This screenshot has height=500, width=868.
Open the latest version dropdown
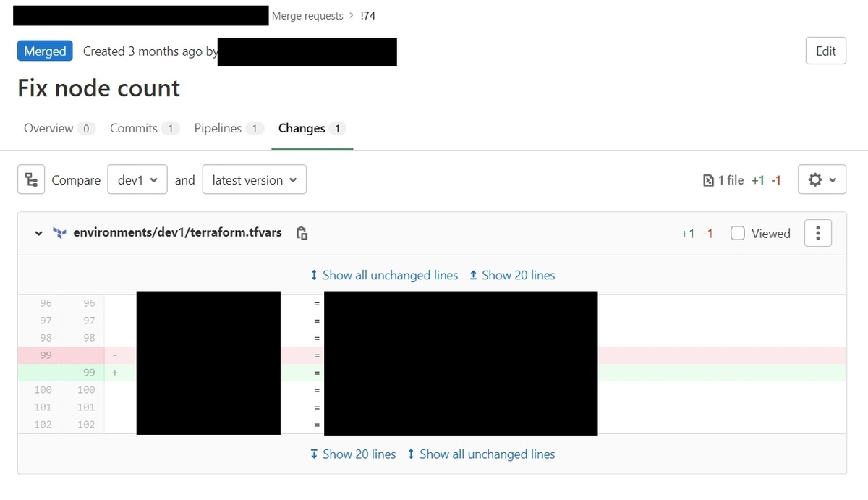255,179
